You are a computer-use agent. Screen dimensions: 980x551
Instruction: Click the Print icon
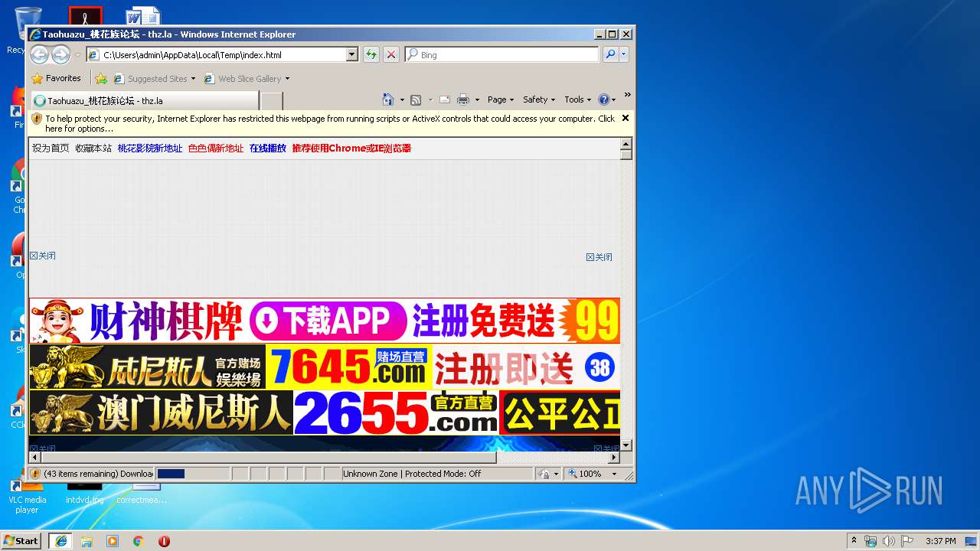463,99
